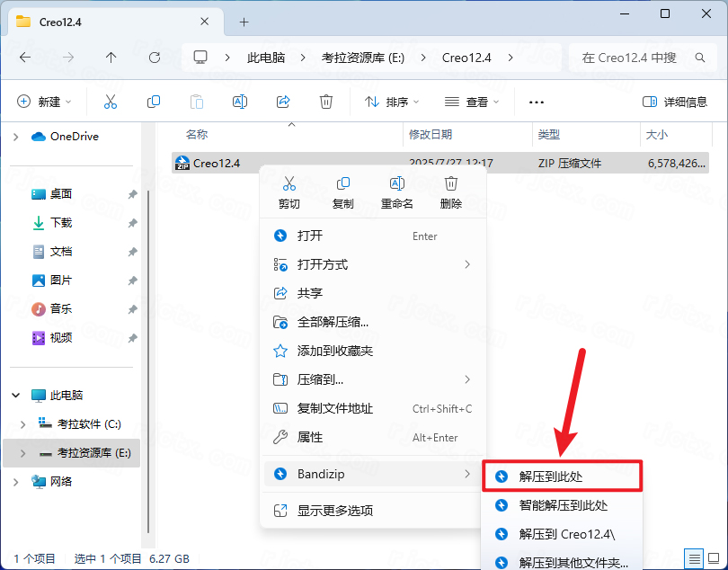728x570 pixels.
Task: Choose 智能解压到此处
Action: pyautogui.click(x=563, y=505)
